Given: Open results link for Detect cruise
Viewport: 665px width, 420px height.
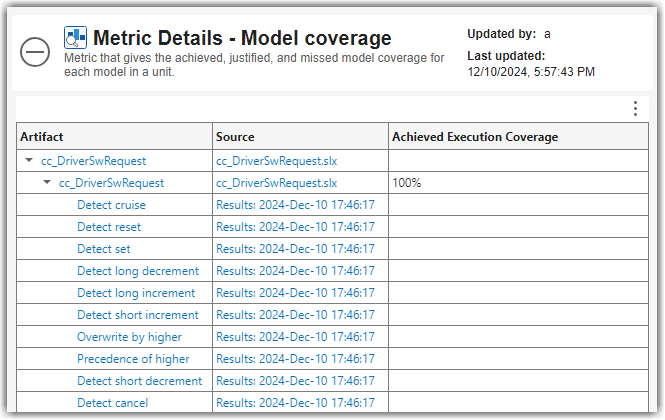Looking at the screenshot, I should pyautogui.click(x=296, y=205).
